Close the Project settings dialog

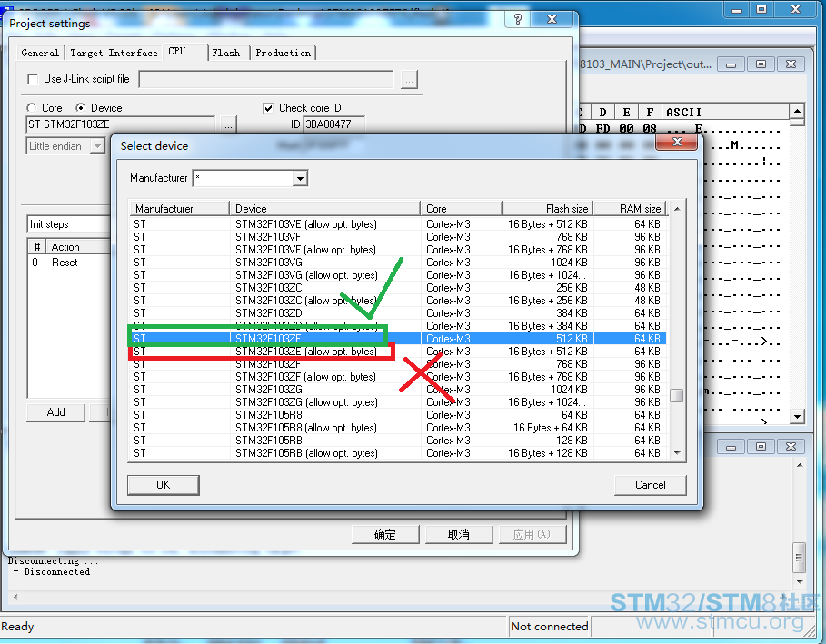[552, 19]
